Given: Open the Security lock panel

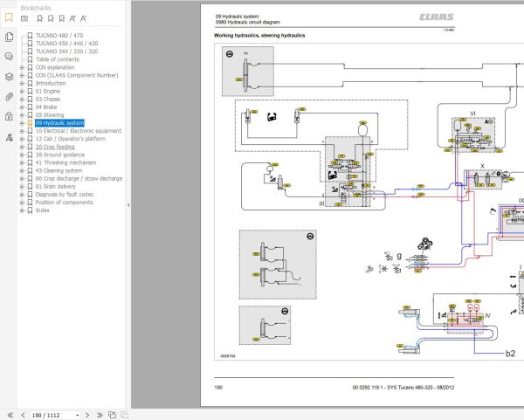Looking at the screenshot, I should [x=9, y=115].
